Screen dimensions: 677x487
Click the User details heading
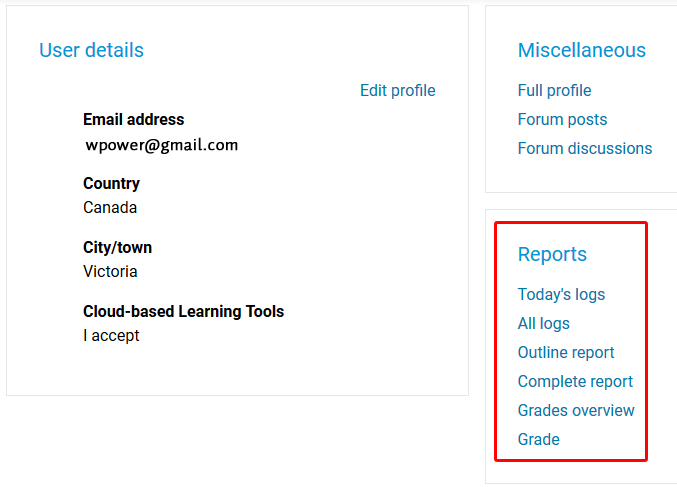(92, 50)
